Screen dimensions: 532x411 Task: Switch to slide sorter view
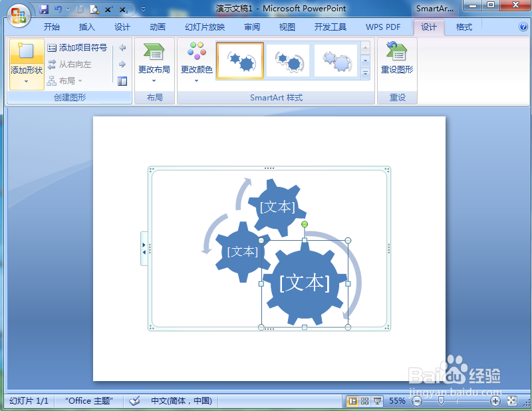(x=364, y=401)
